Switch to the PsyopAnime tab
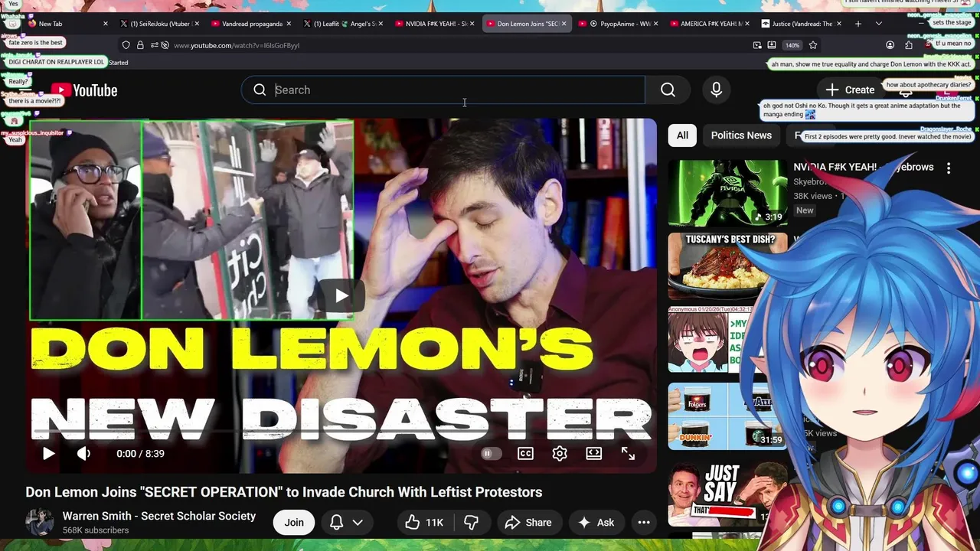Image resolution: width=980 pixels, height=551 pixels. [619, 24]
